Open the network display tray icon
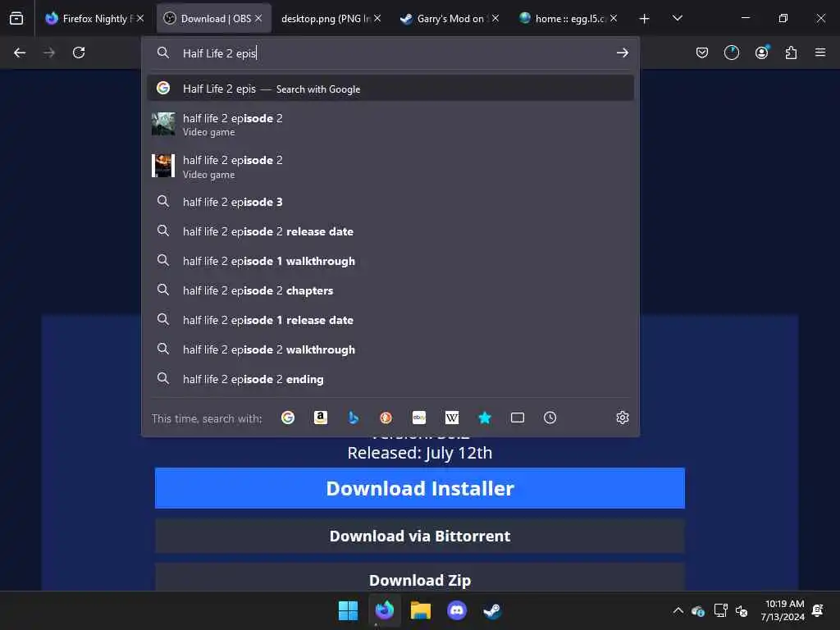 coord(720,610)
